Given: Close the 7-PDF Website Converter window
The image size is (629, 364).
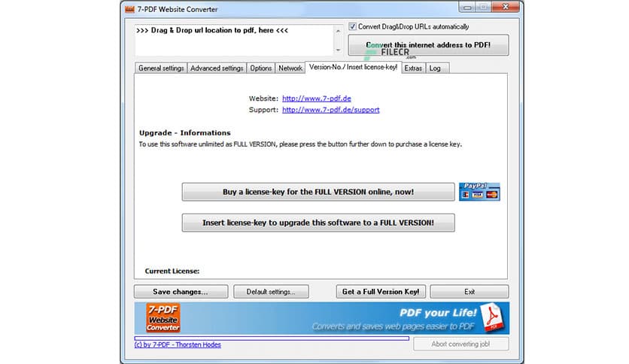Looking at the screenshot, I should click(506, 7).
